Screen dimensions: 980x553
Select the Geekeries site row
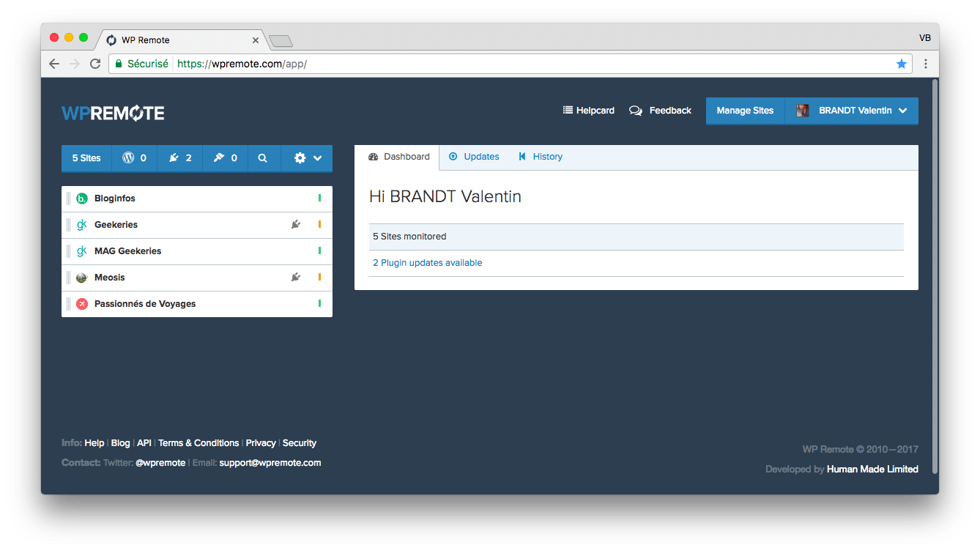(197, 225)
